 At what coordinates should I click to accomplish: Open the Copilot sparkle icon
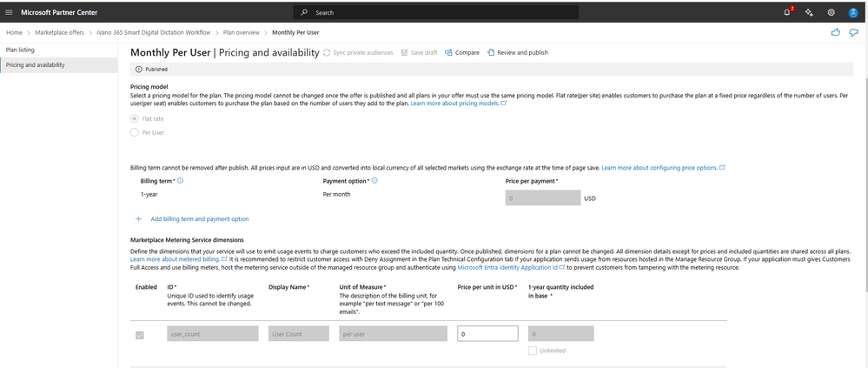pyautogui.click(x=809, y=12)
